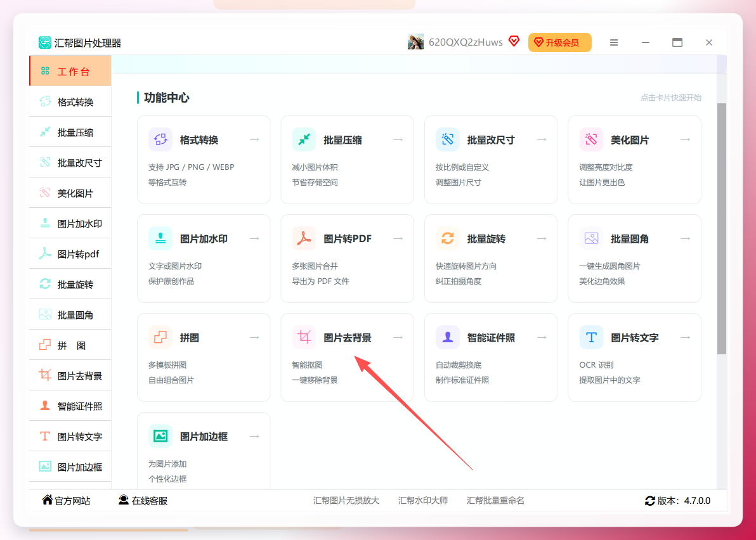This screenshot has width=756, height=540.
Task: Click the sidebar 批量压缩 icon
Action: [45, 132]
